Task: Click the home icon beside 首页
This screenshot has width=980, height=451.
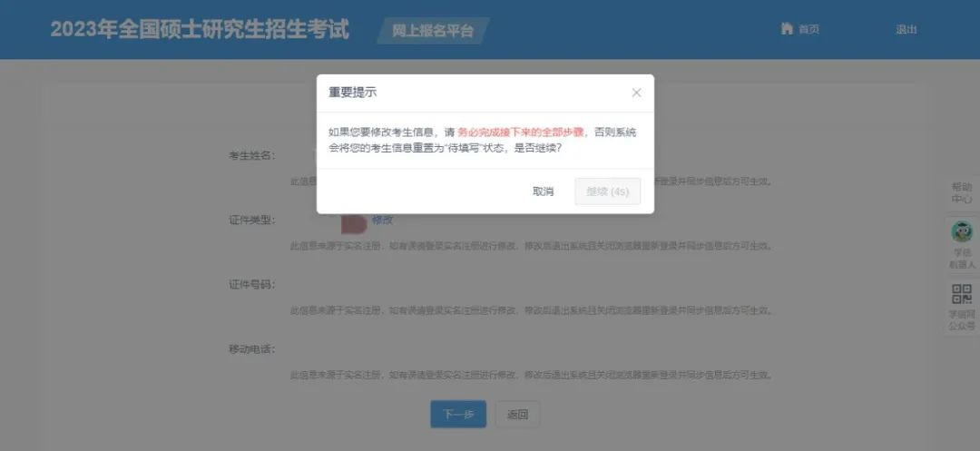Action: [786, 29]
